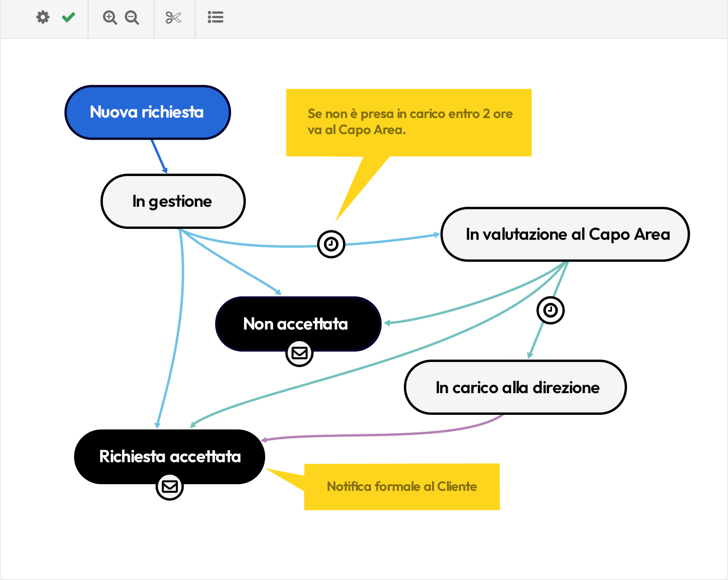Viewport: 728px width, 580px height.
Task: Select the Notifica formale al Cliente note
Action: [402, 487]
